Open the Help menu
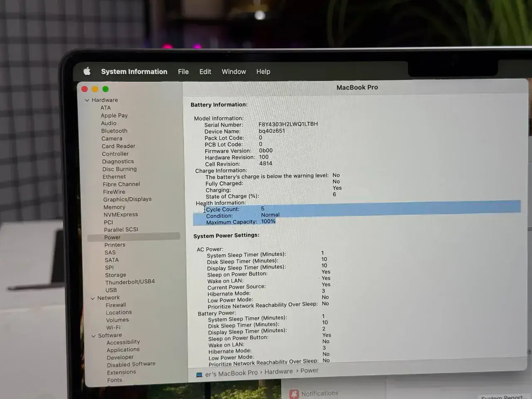Screen dimensions: 532x399 (x=263, y=71)
